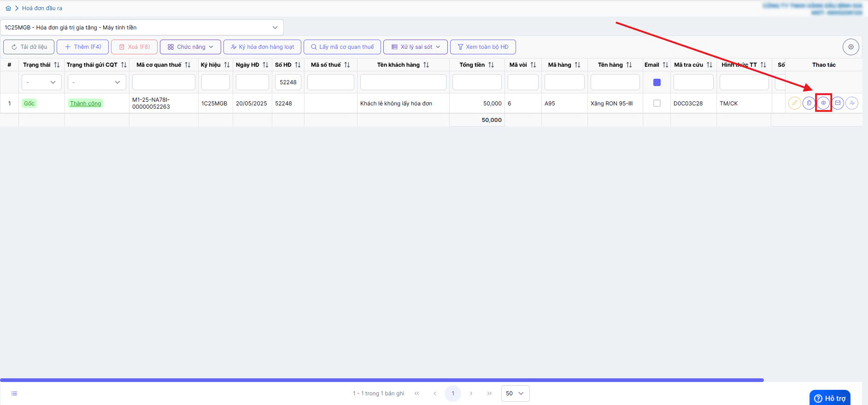868x405 pixels.
Task: Sort by Ngày HĐ column
Action: pyautogui.click(x=265, y=65)
